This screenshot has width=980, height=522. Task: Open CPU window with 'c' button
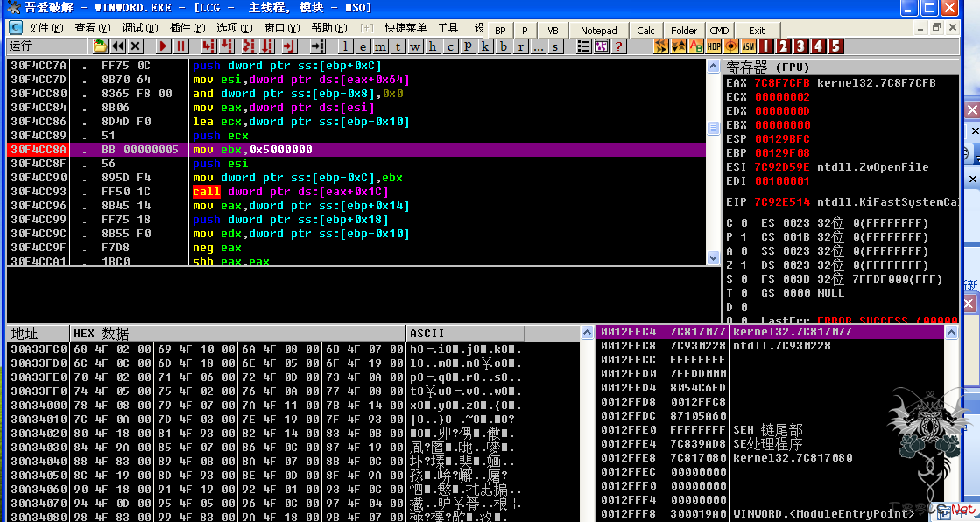pyautogui.click(x=451, y=46)
